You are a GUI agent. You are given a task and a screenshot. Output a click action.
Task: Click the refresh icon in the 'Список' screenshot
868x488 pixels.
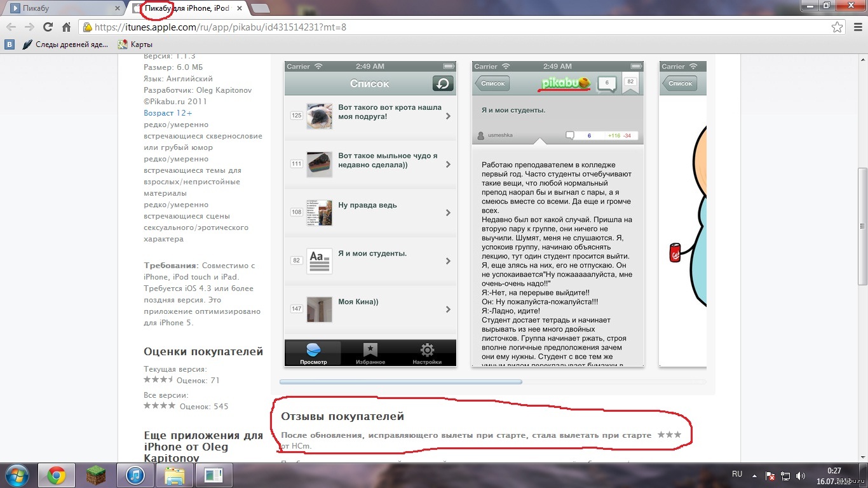tap(442, 83)
